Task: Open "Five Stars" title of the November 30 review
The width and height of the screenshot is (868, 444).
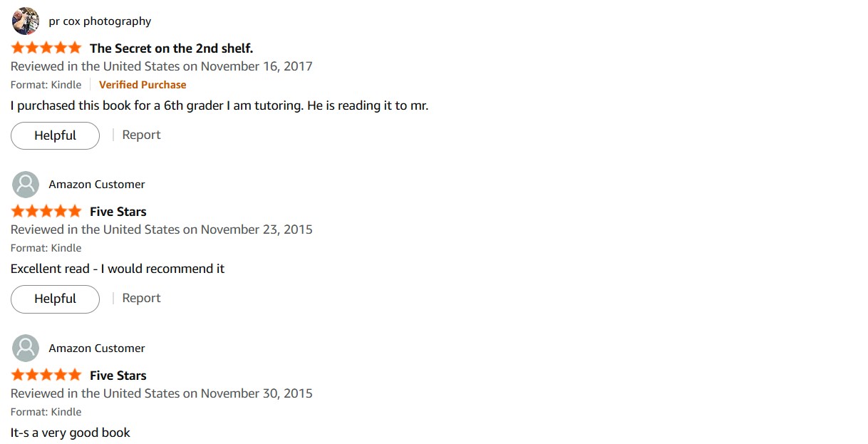Action: coord(118,376)
